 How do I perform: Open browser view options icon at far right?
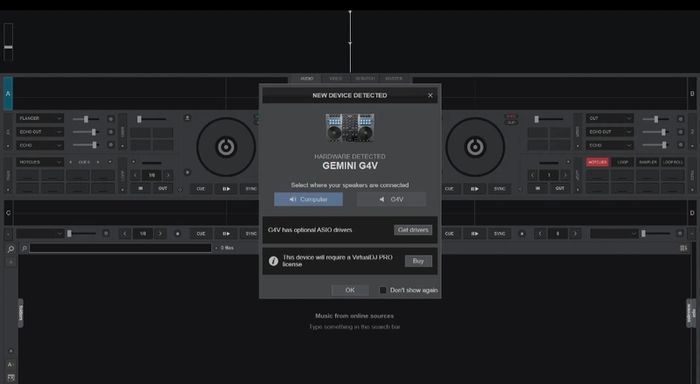(683, 248)
